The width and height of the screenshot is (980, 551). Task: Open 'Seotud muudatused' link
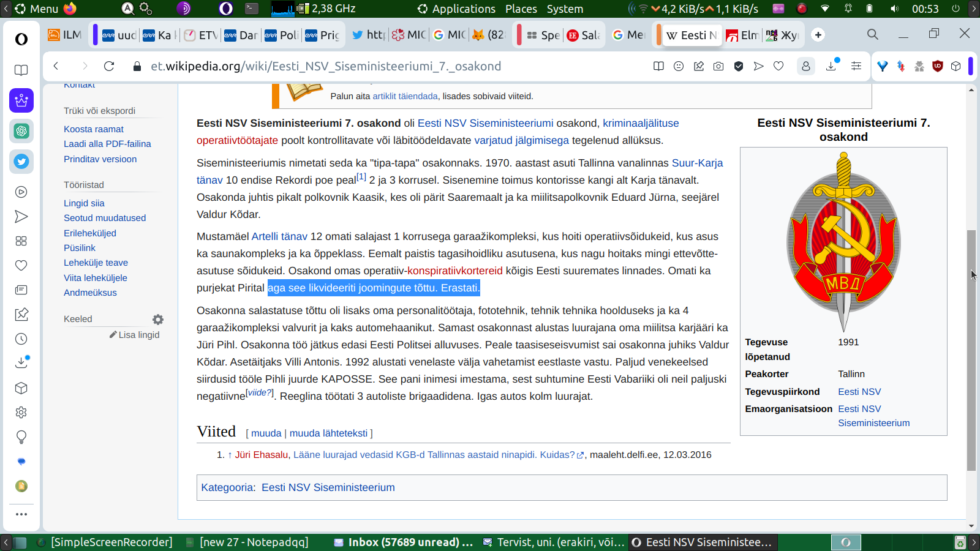105,218
